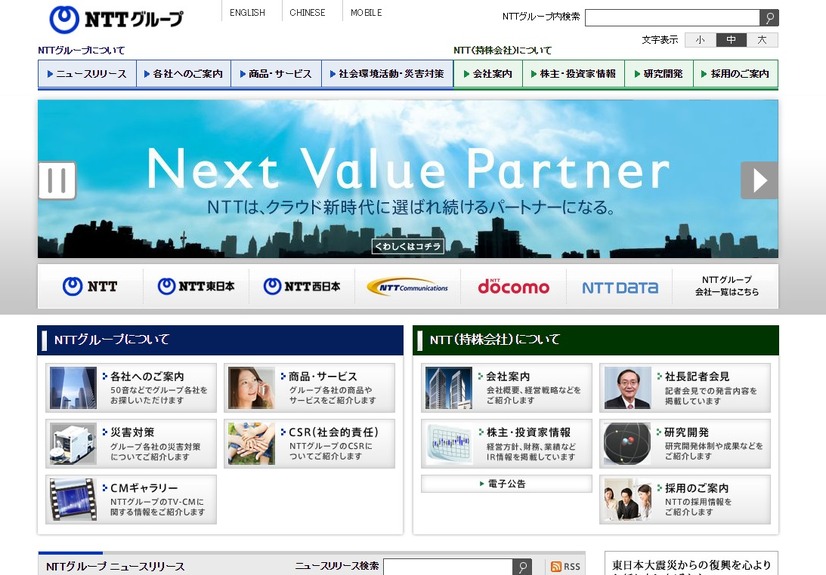Open ニュースリリース navigation tab
826x575 pixels.
pyautogui.click(x=87, y=74)
